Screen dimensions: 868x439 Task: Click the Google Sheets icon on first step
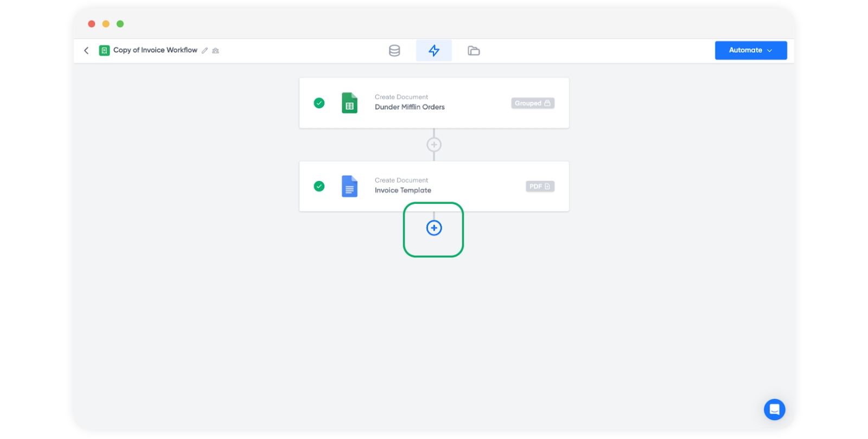(x=349, y=103)
